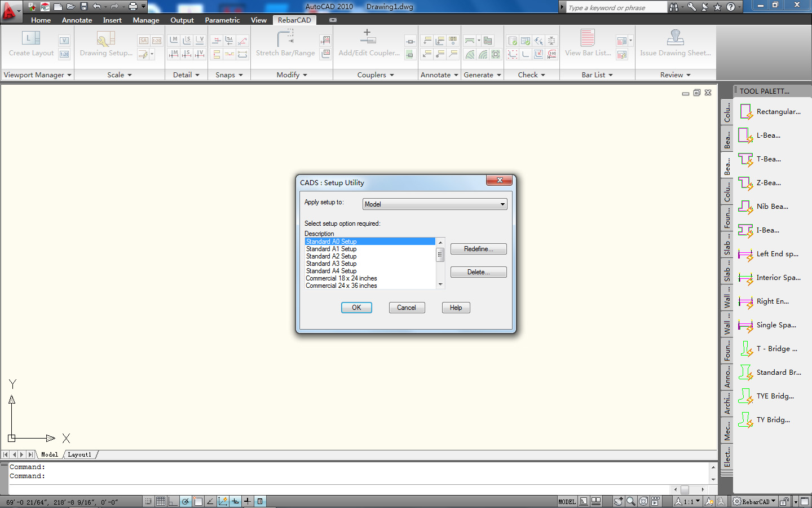This screenshot has height=508, width=812.
Task: Click the Plot printer icon in quick access toolbar
Action: 133,7
